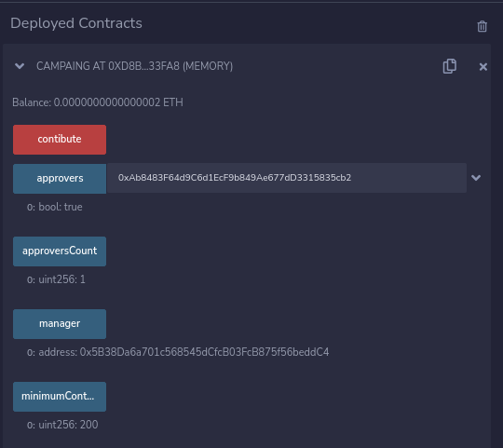This screenshot has width=503, height=448.
Task: Collapse the CAMPAING contract section
Action: (20, 66)
